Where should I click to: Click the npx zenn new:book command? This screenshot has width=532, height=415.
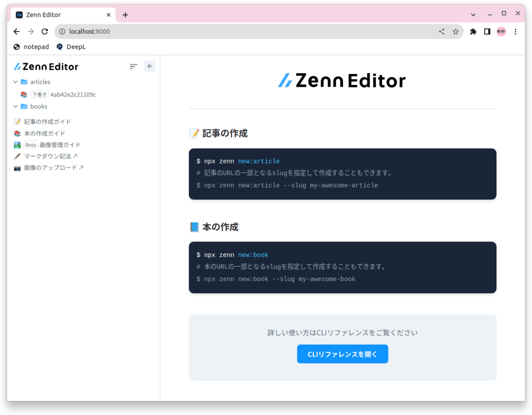232,255
